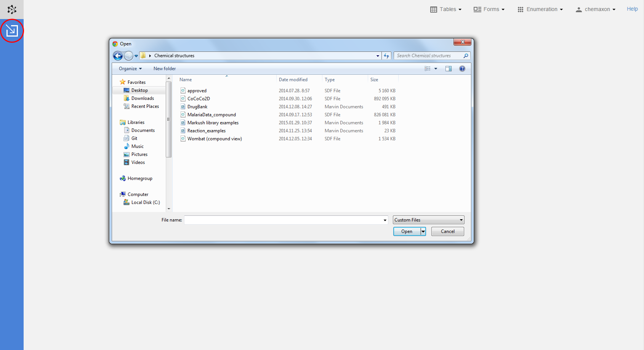Open the Enumeration menu
Image resolution: width=644 pixels, height=350 pixels.
(x=540, y=9)
